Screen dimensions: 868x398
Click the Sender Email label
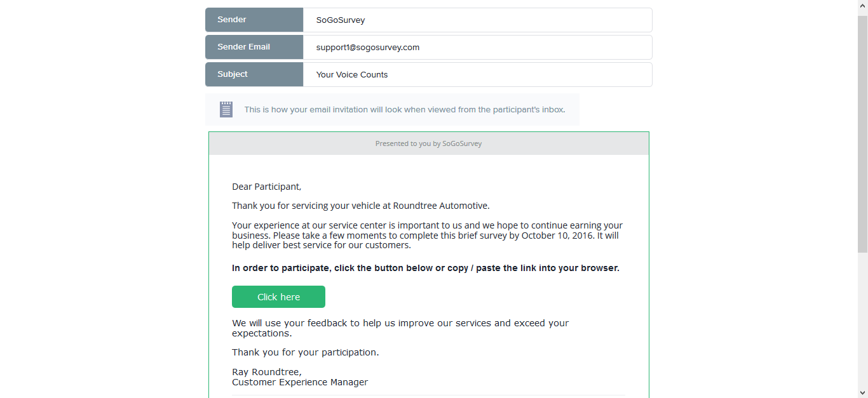254,47
